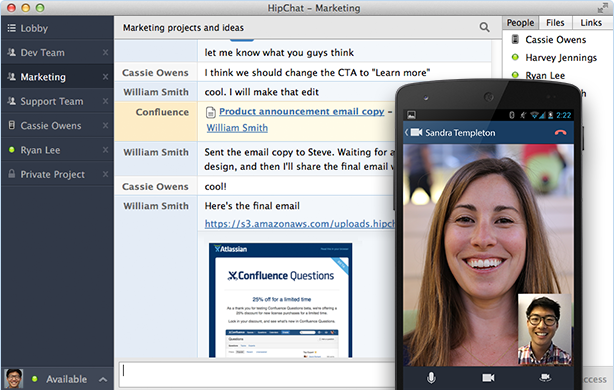Viewport: 614px width, 390px height.
Task: Click the Confluence sender label
Action: (162, 112)
